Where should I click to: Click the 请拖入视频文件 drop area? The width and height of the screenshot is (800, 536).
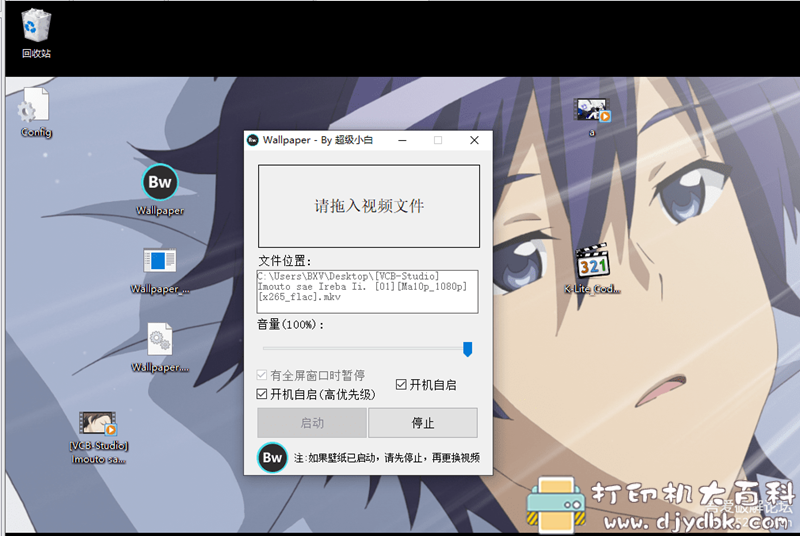click(369, 206)
